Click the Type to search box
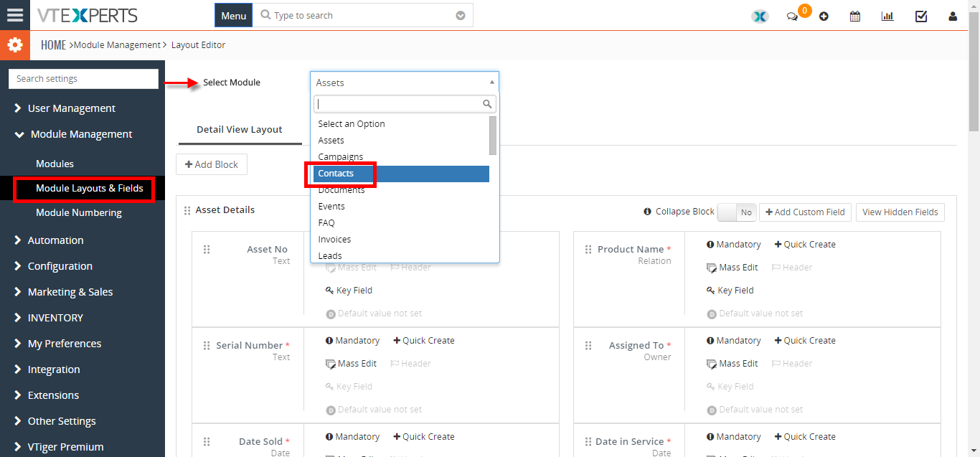Image resolution: width=980 pixels, height=457 pixels. point(362,15)
